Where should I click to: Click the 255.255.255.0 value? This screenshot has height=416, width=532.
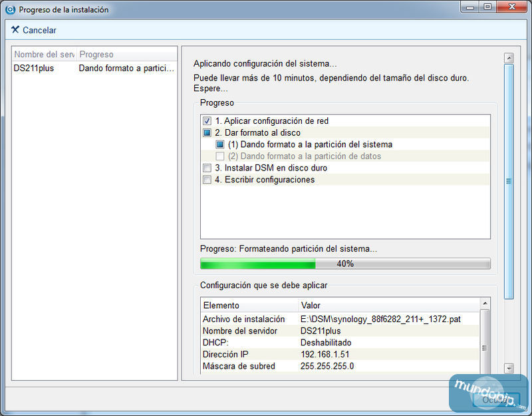click(327, 366)
